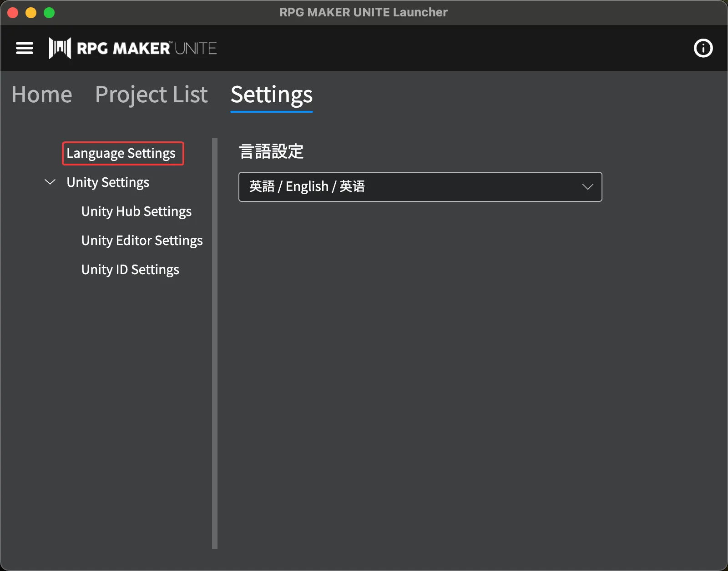
Task: Select the Settings tab
Action: pyautogui.click(x=272, y=95)
